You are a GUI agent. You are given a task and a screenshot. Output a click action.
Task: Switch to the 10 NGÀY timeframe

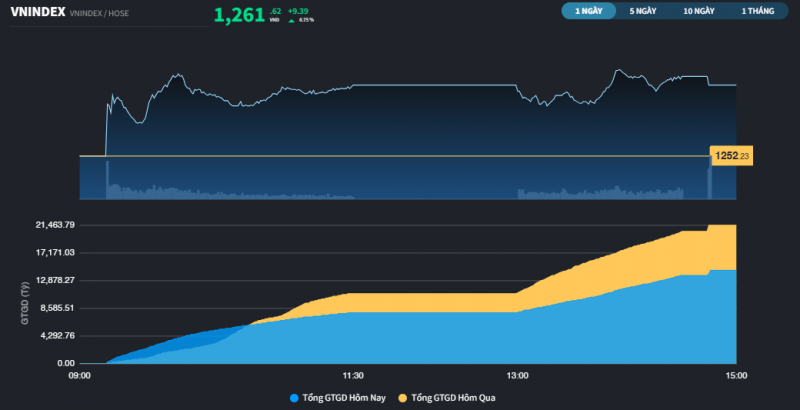pyautogui.click(x=699, y=11)
